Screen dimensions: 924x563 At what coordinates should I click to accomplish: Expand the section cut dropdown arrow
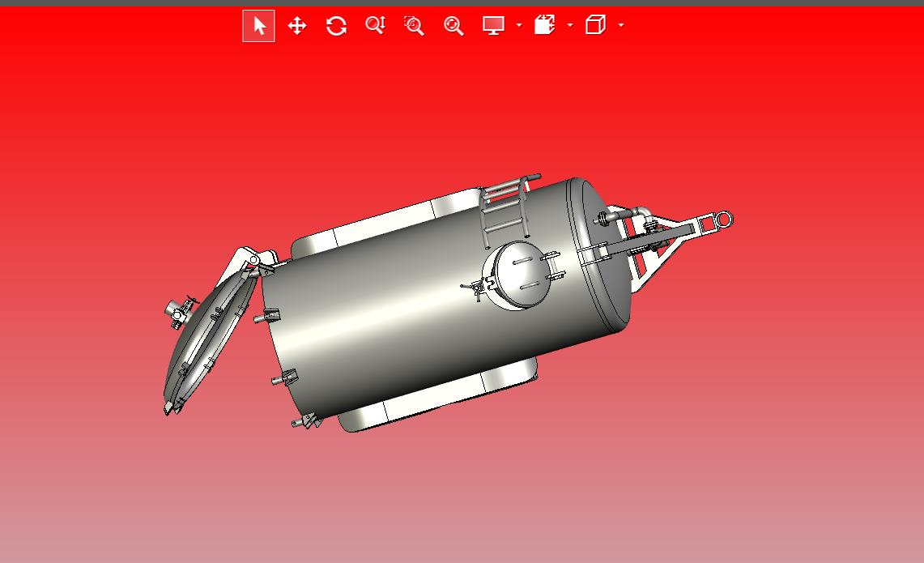570,25
